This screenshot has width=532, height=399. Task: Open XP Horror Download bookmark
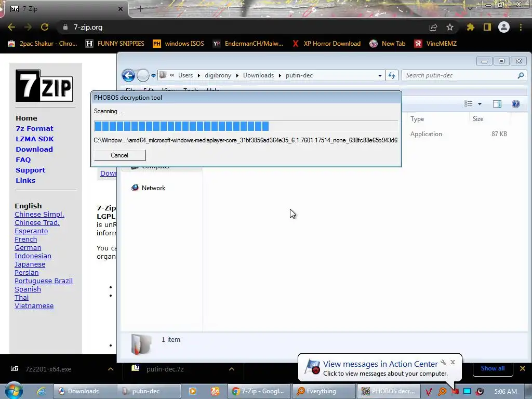pos(326,44)
